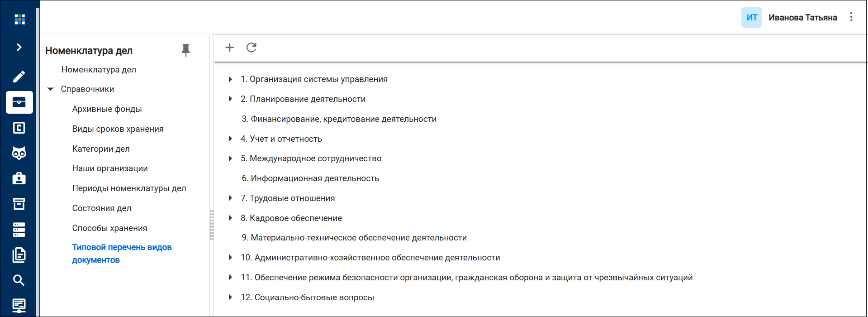Viewport: 868px width, 317px height.
Task: Open Архивные фонды reference list
Action: 107,109
